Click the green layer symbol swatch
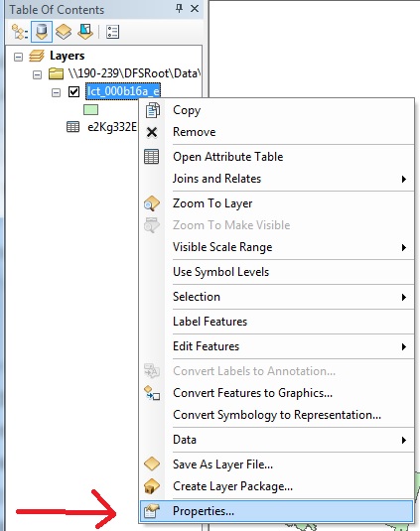The width and height of the screenshot is (420, 531). click(90, 109)
